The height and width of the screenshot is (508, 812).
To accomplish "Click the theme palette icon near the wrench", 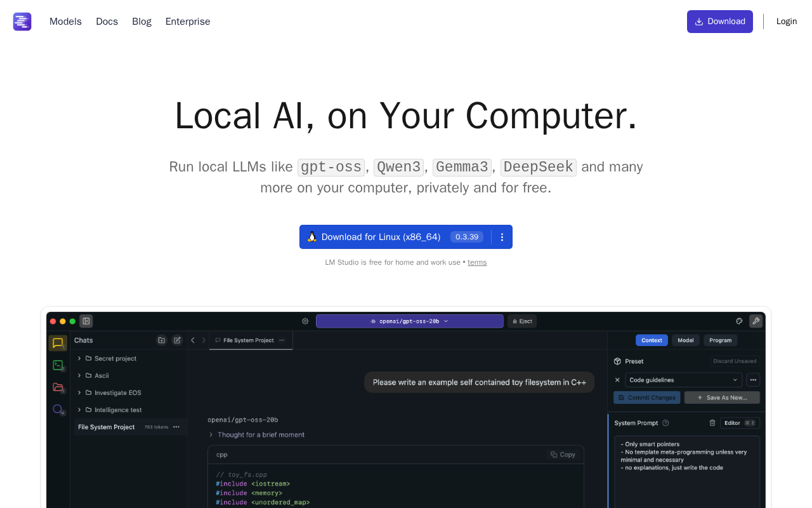I will point(738,321).
